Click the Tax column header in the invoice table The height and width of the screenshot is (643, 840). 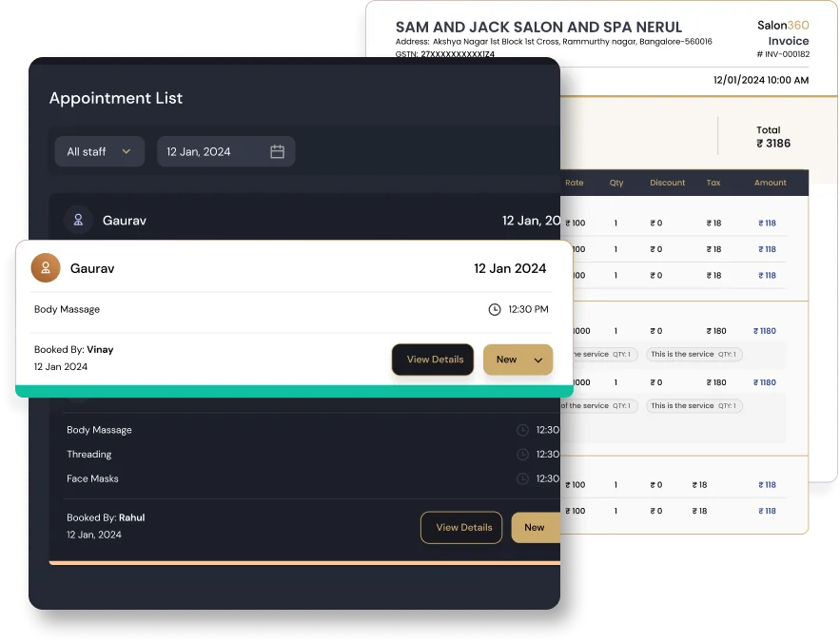[713, 183]
